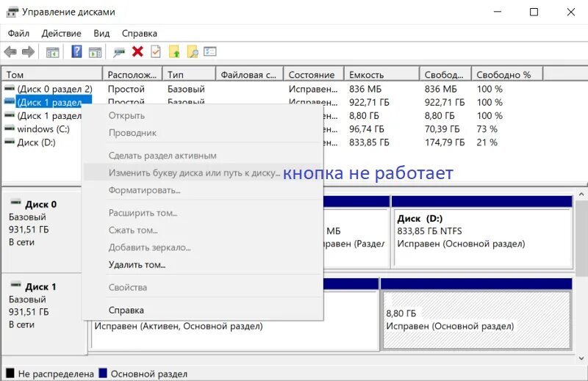The height and width of the screenshot is (381, 588).
Task: Click the red X delete icon
Action: coord(137,51)
